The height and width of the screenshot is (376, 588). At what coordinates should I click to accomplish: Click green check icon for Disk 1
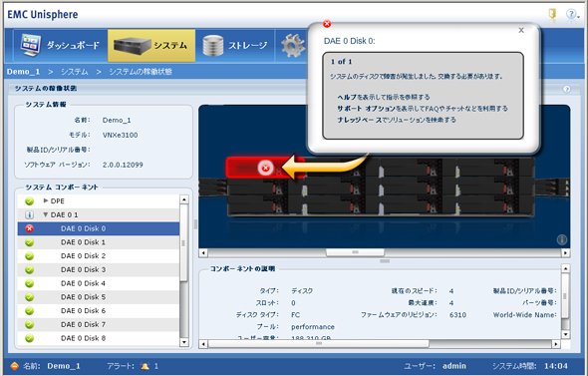[x=29, y=242]
